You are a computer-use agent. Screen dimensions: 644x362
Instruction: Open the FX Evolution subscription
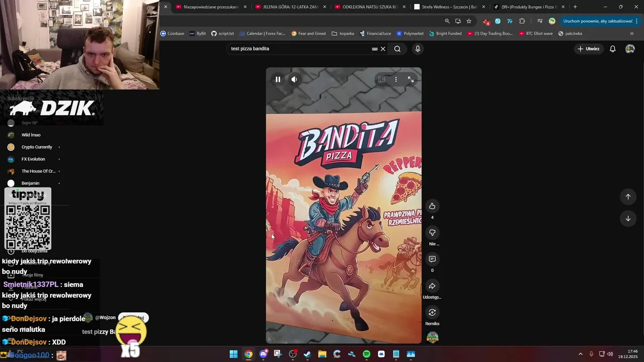click(33, 159)
